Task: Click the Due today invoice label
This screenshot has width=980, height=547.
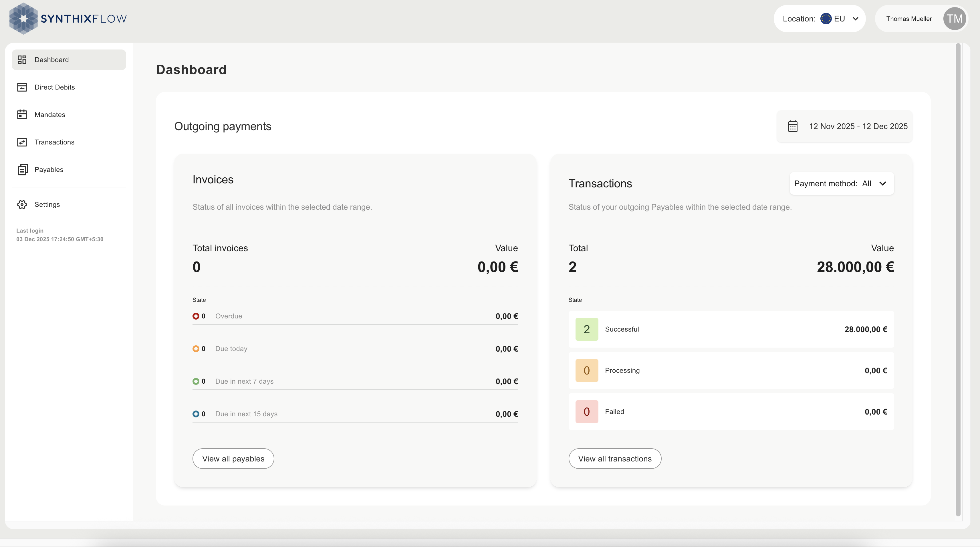Action: click(231, 349)
